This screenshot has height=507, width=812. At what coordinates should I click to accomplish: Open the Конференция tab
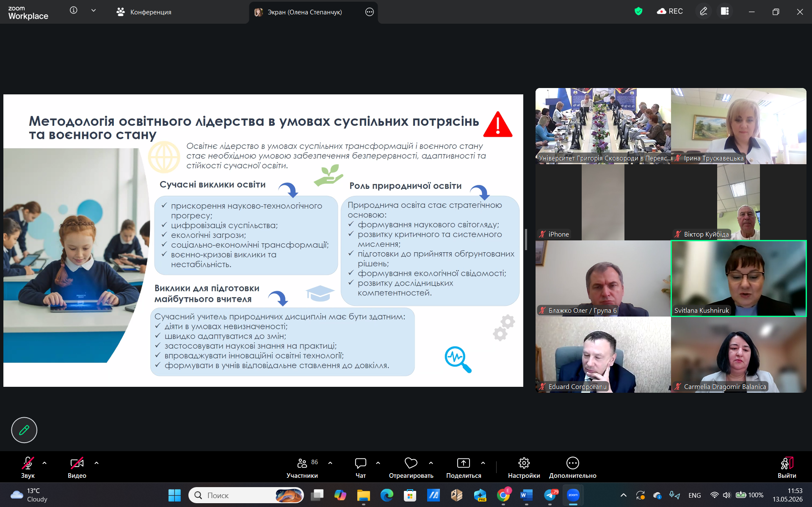click(x=144, y=12)
